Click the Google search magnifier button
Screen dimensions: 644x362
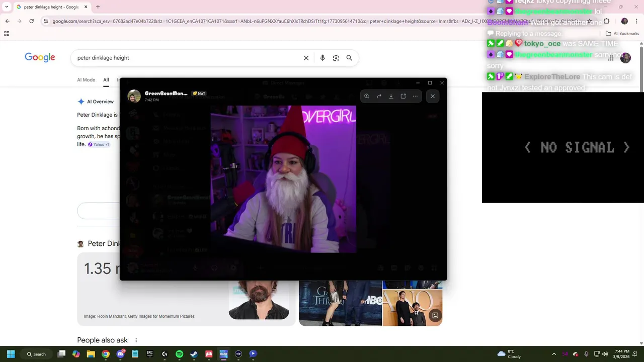click(349, 58)
